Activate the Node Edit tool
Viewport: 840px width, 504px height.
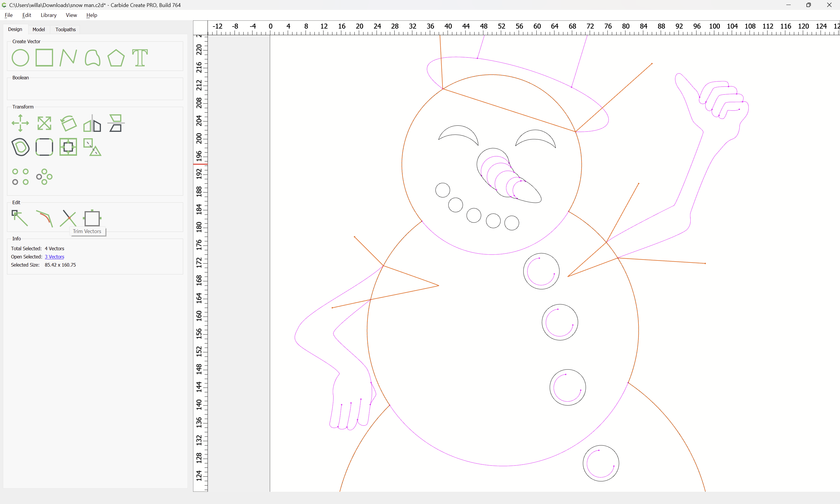(20, 218)
